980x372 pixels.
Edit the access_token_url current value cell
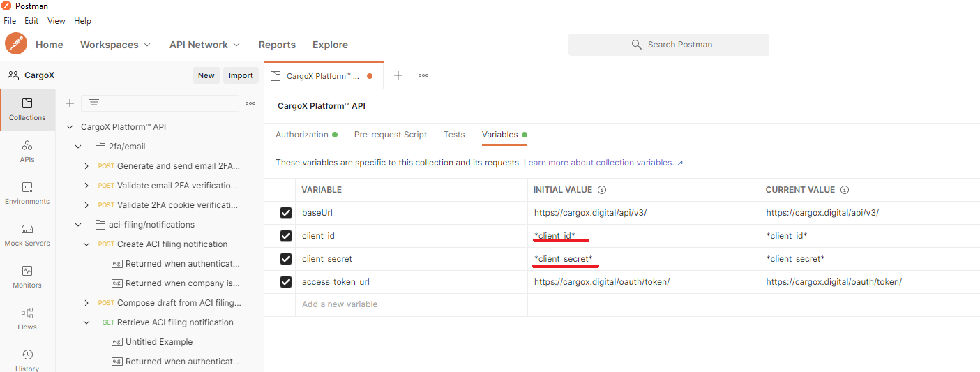(870, 282)
